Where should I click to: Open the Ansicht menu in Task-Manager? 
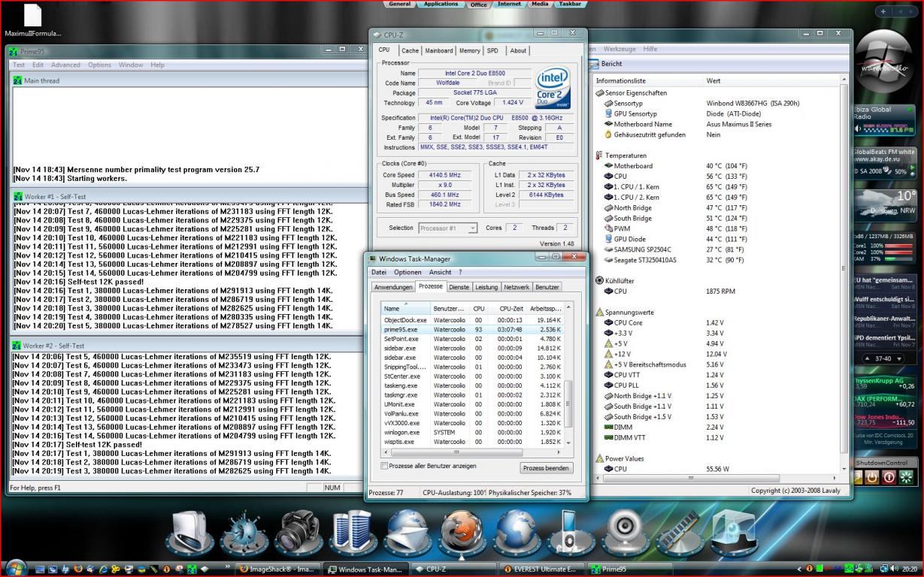coord(440,272)
